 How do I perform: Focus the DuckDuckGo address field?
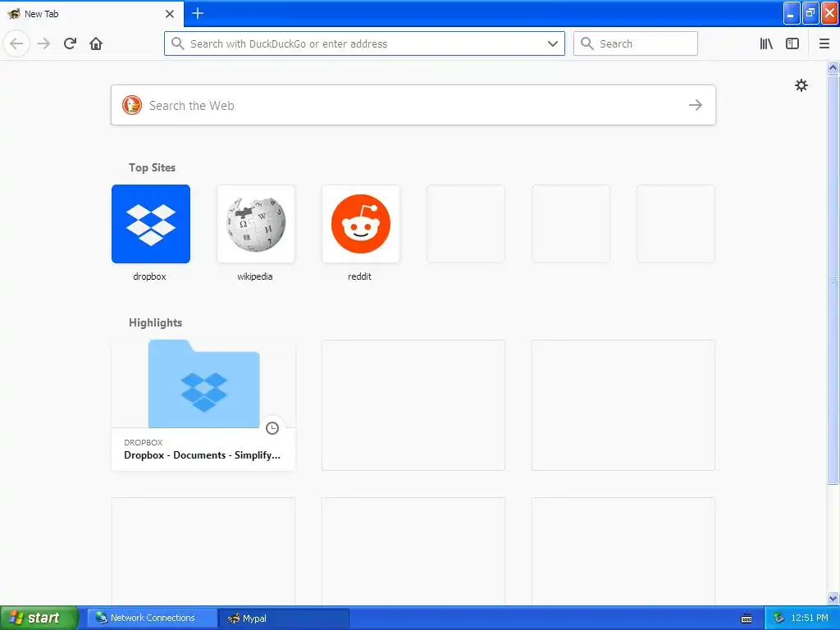pos(365,43)
